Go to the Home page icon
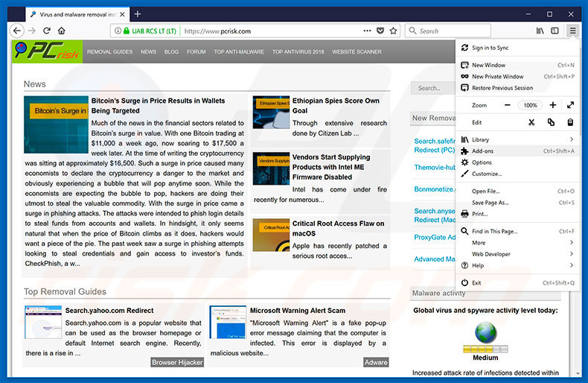 tap(62, 31)
